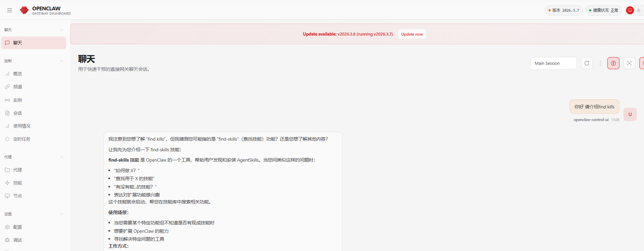Click the openclaw-control-ui sender label
This screenshot has width=644, height=251.
pyautogui.click(x=591, y=120)
